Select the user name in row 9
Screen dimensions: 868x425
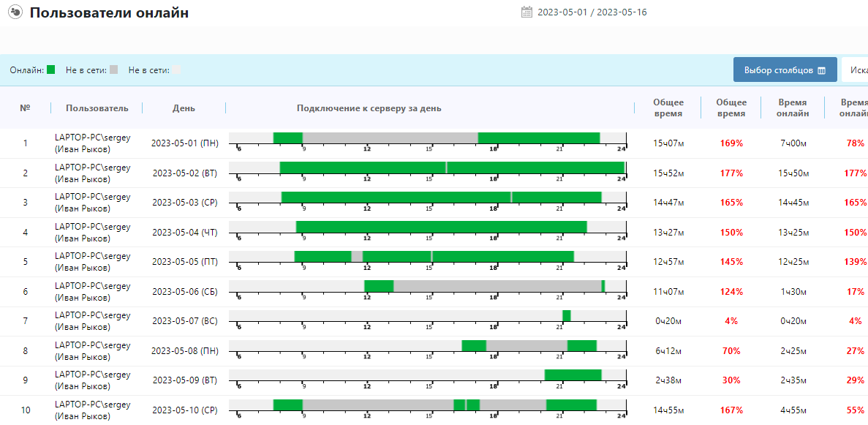[92, 380]
